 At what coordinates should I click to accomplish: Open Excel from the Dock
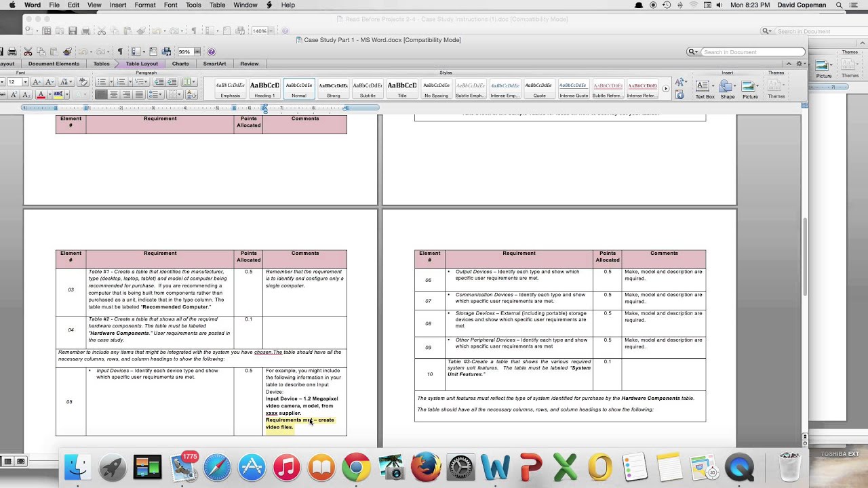point(566,467)
